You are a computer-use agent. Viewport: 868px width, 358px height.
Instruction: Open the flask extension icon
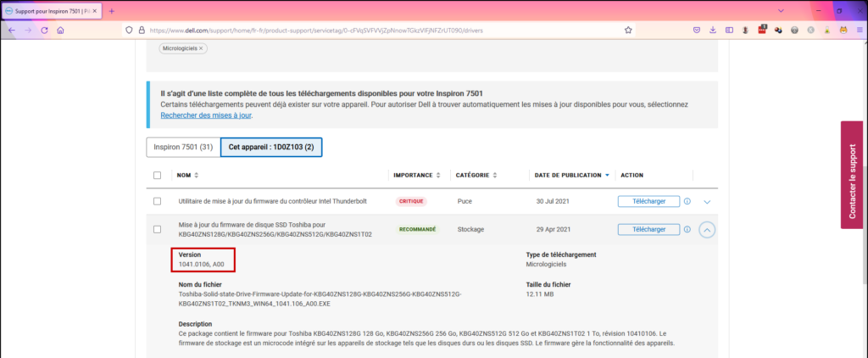pos(826,31)
